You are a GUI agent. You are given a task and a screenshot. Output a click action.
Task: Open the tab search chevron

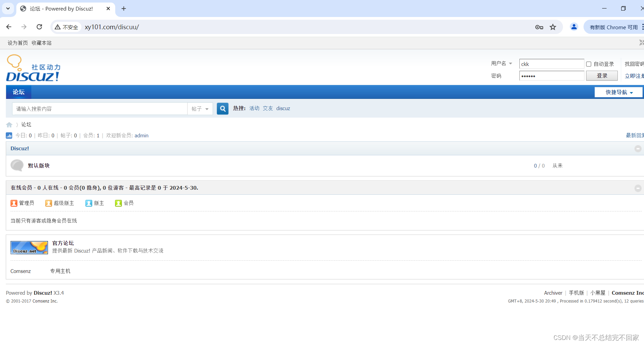pyautogui.click(x=8, y=8)
